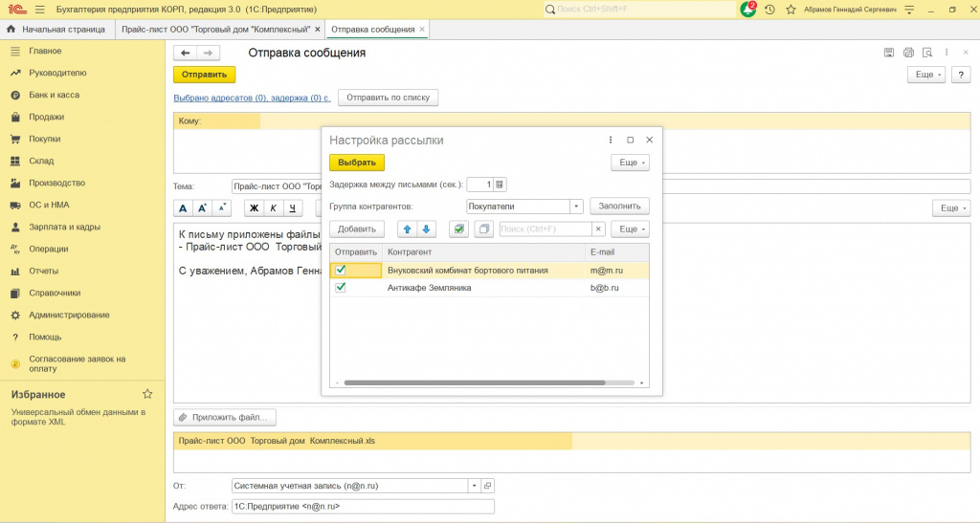Click the yellow Отправить button
Image resolution: width=980 pixels, height=523 pixels.
coord(205,75)
